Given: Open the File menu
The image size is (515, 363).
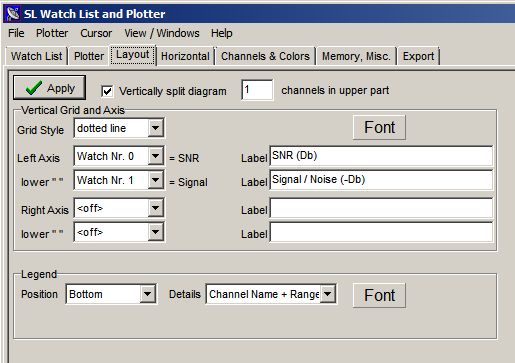Looking at the screenshot, I should pyautogui.click(x=16, y=33).
